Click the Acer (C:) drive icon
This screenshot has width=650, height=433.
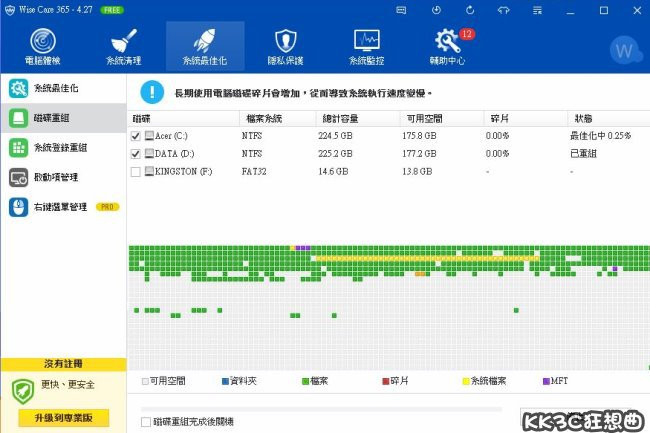click(x=149, y=135)
